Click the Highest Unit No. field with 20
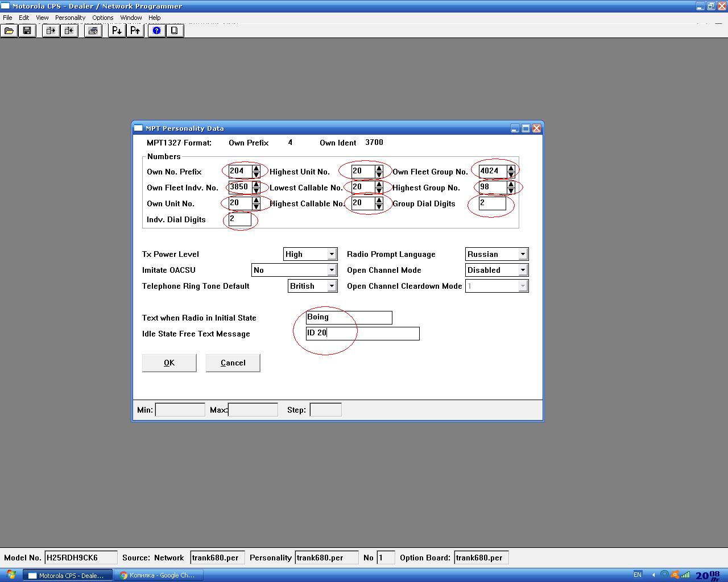This screenshot has width=728, height=582. [x=363, y=171]
